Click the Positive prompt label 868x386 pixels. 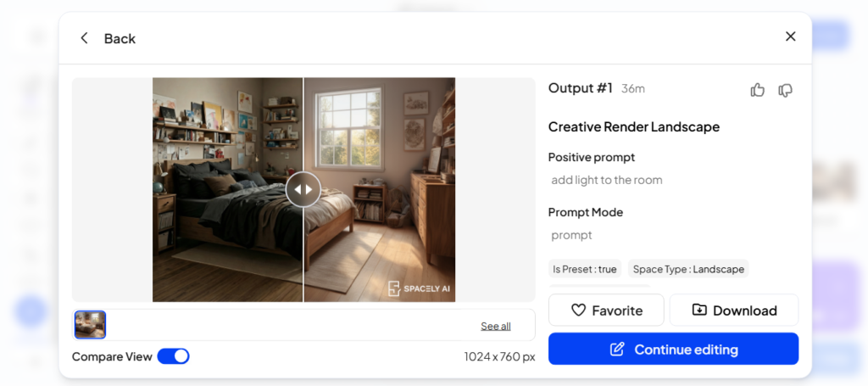591,157
